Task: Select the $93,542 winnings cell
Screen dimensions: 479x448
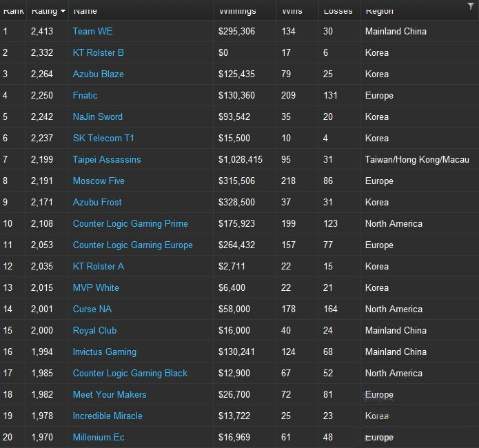Action: coord(234,116)
